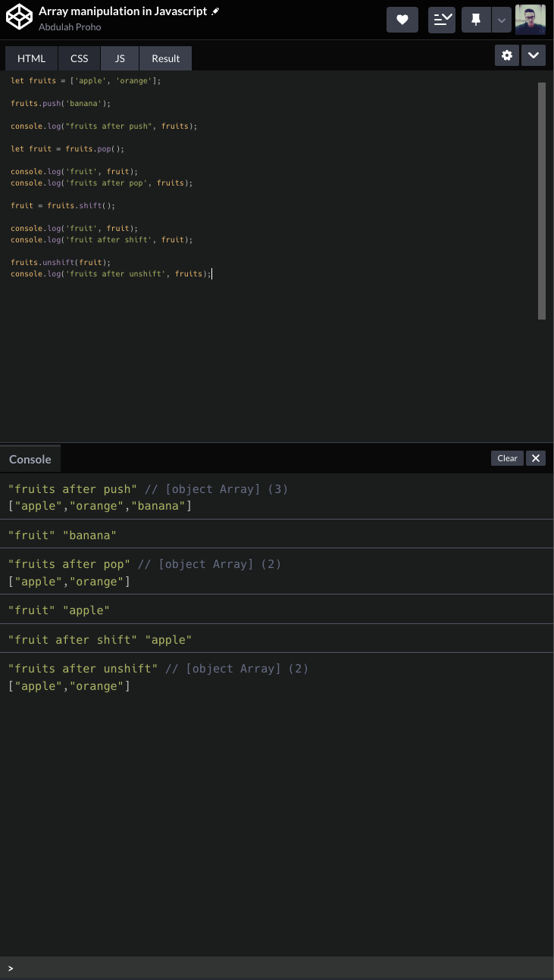Place cursor on fruits.push('banana') line
This screenshot has width=554, height=980.
tap(61, 103)
